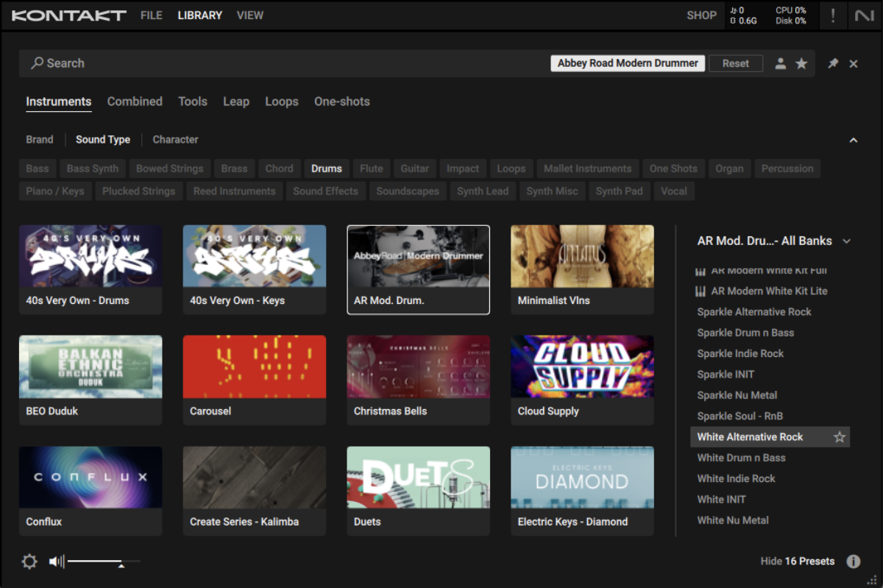The image size is (883, 588).
Task: Open the SHOP link
Action: point(701,15)
